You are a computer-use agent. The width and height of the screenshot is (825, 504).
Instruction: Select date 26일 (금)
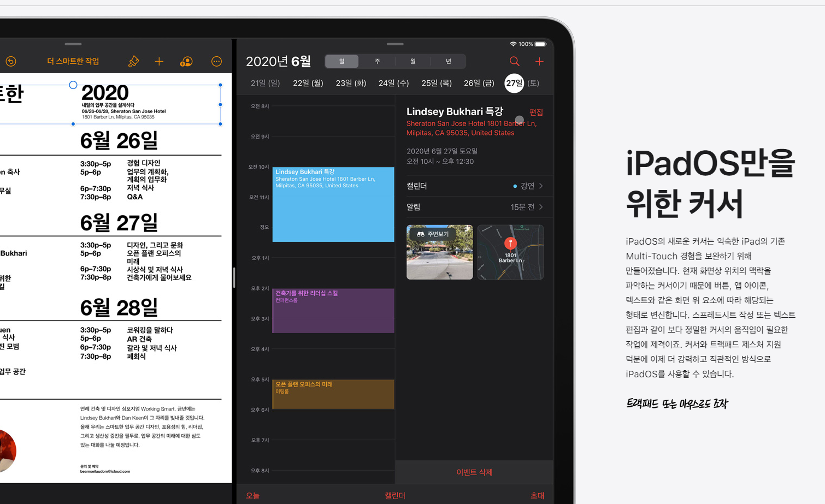[x=479, y=83]
